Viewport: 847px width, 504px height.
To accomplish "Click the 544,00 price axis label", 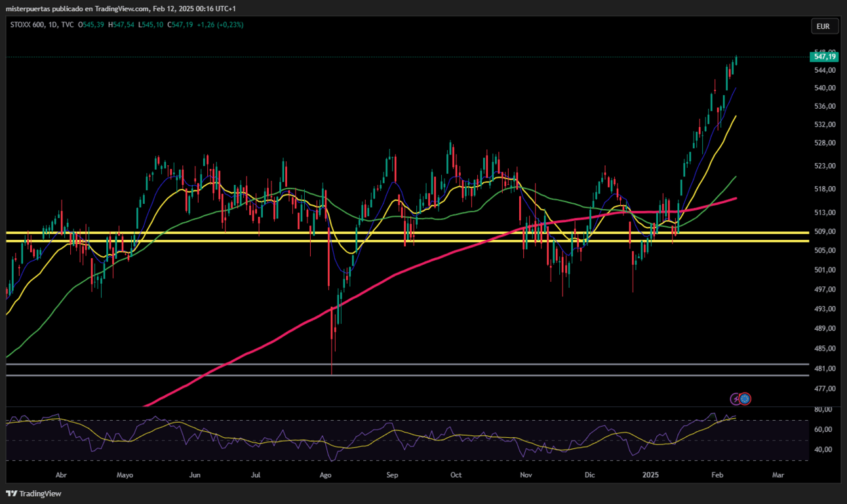I will click(x=825, y=70).
